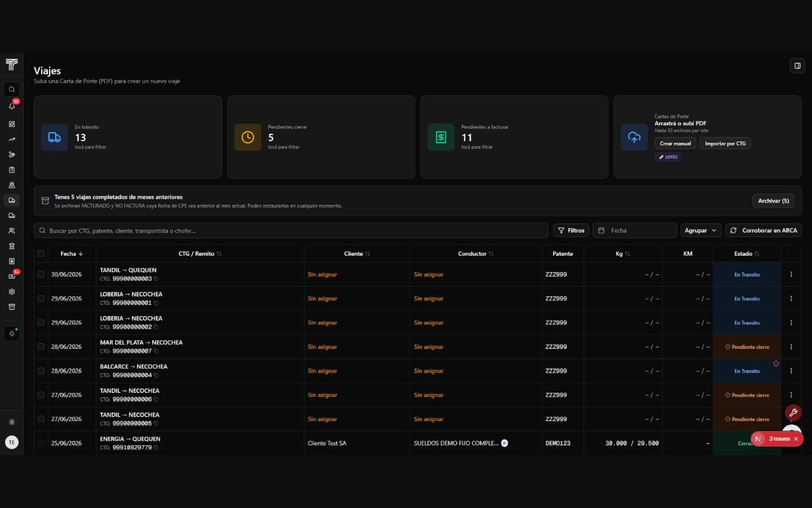This screenshot has height=508, width=812.
Task: Open the notifications bell icon
Action: (x=11, y=106)
